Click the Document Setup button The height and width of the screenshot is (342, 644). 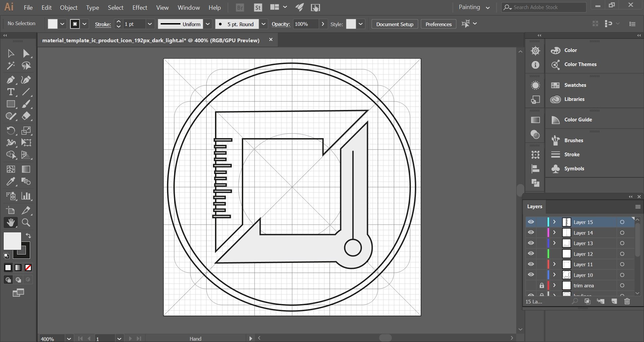click(x=394, y=24)
